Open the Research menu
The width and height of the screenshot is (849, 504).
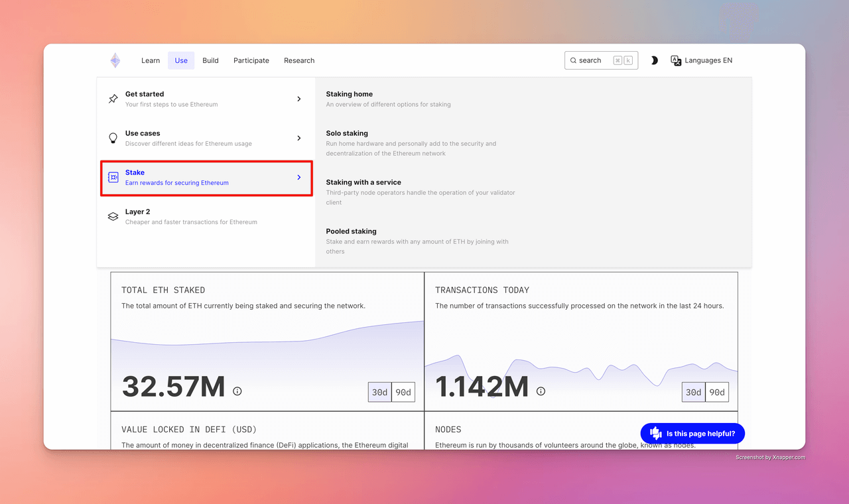tap(299, 60)
